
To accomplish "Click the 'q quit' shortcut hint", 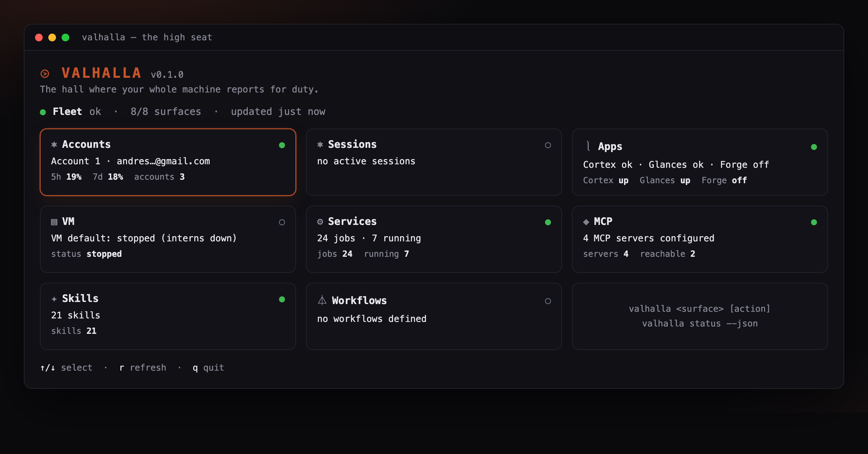I will point(208,367).
